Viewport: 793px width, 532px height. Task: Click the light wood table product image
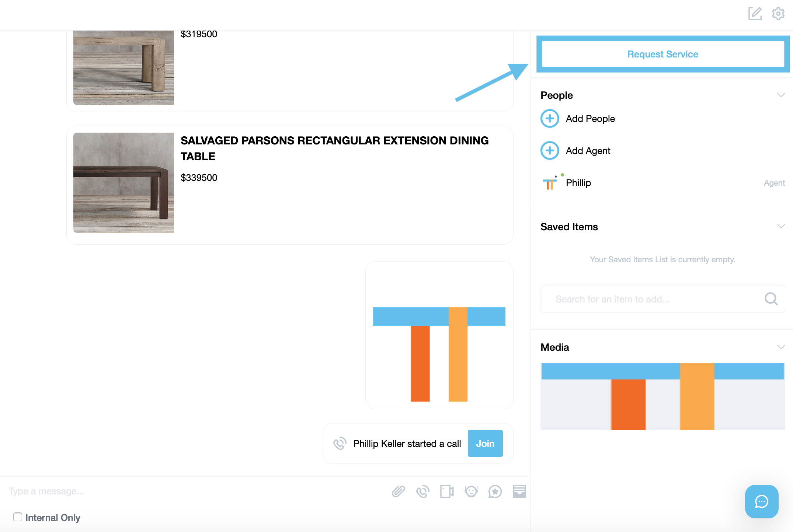click(124, 68)
